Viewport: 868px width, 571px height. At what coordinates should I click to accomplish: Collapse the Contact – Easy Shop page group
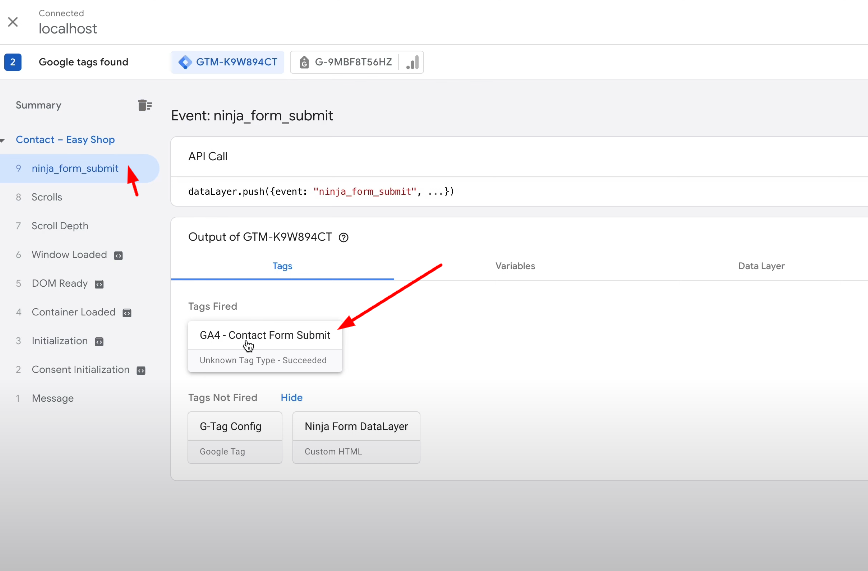pos(3,140)
